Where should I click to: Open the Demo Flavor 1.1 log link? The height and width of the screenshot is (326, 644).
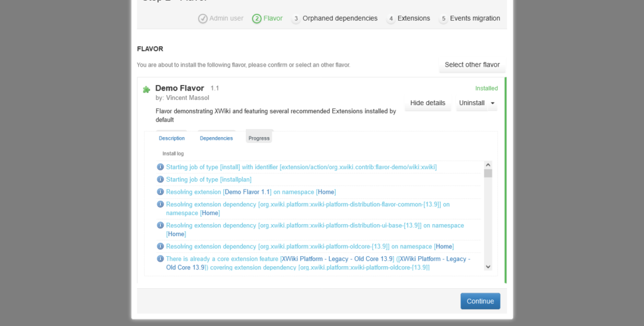(x=247, y=192)
